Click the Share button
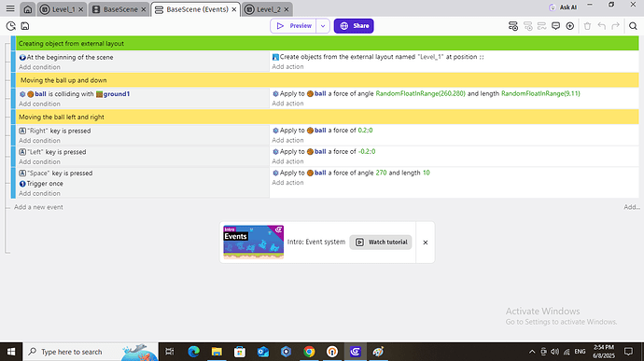 354,26
